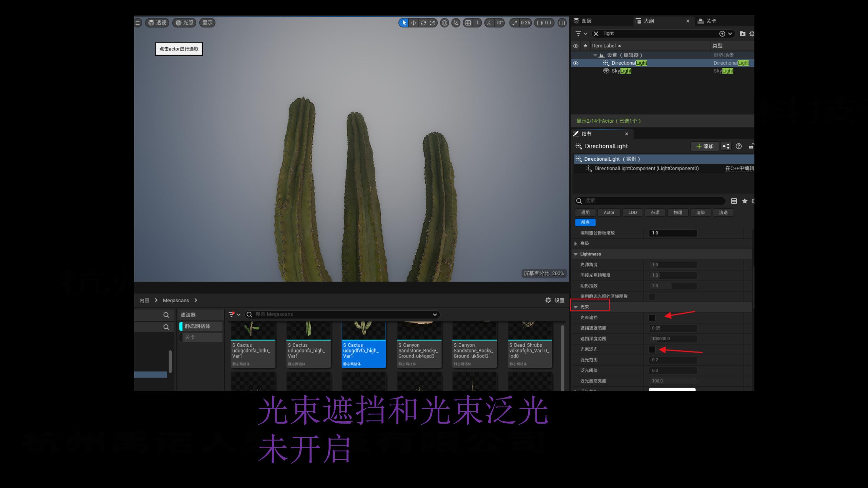Sort outliner by Item Label column
Screen dimensions: 868x488
pos(606,46)
